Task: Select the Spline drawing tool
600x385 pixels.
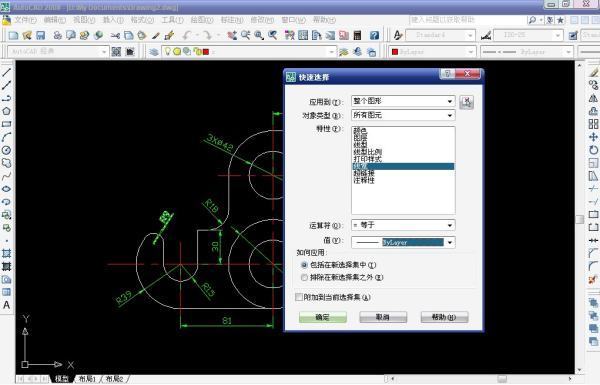Action: [x=7, y=176]
